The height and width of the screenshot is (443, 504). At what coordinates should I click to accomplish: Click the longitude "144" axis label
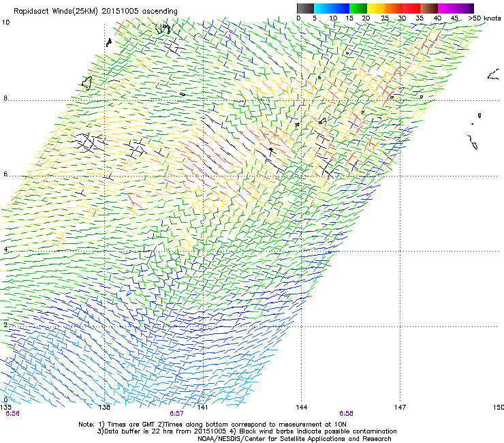302,408
